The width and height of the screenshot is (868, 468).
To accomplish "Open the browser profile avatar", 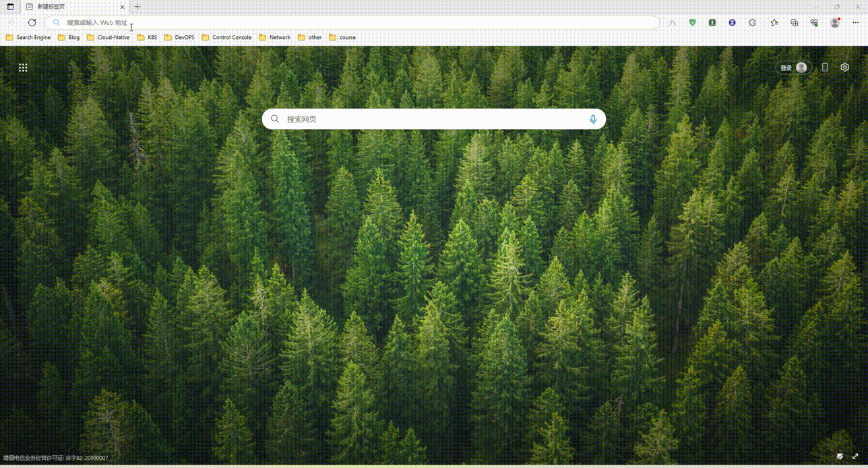I will click(x=835, y=22).
